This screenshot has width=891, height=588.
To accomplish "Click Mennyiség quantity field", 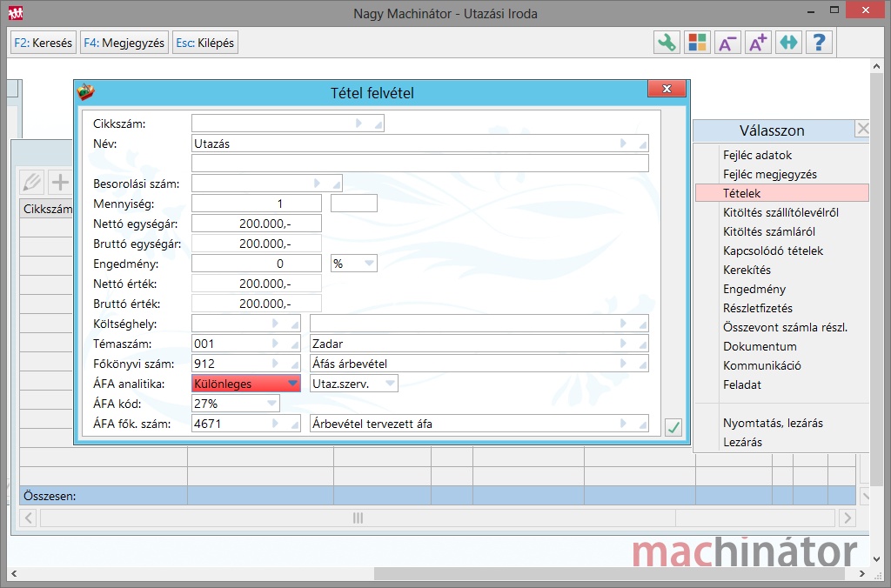I will pos(257,204).
